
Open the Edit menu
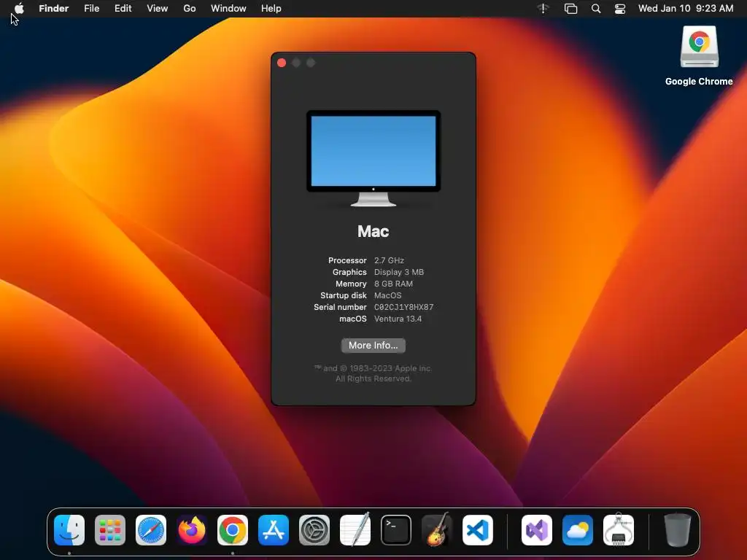123,8
